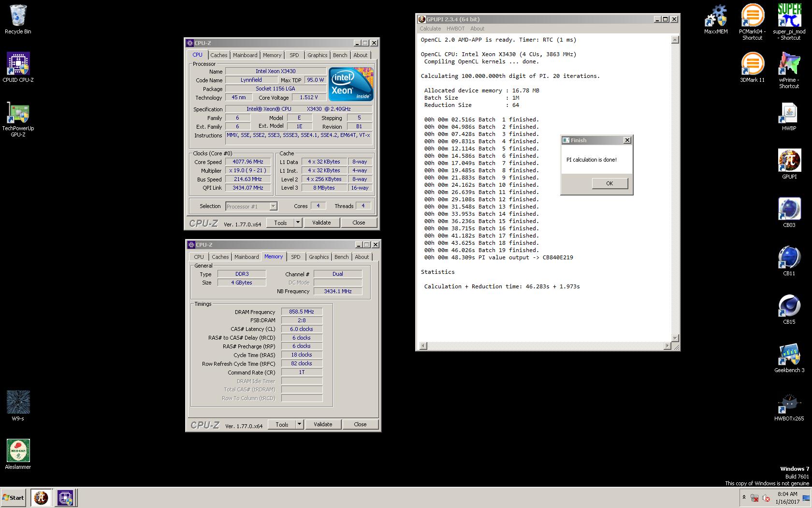Click CPU-Z taskbar button
Screen dimensions: 812x508
click(x=65, y=497)
